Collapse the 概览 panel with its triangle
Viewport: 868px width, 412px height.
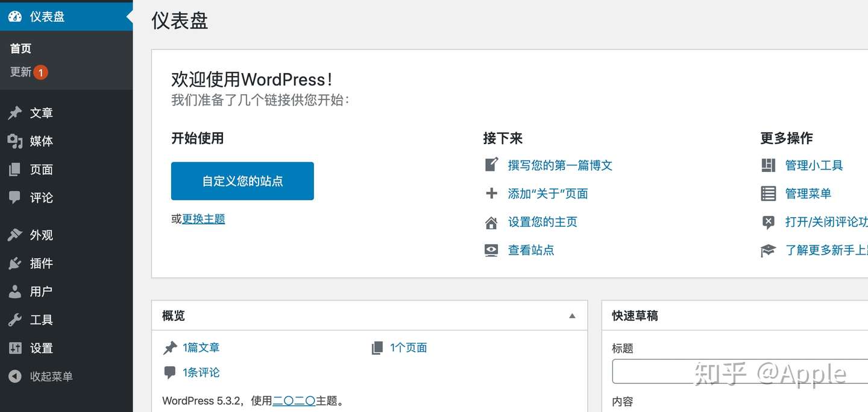572,316
